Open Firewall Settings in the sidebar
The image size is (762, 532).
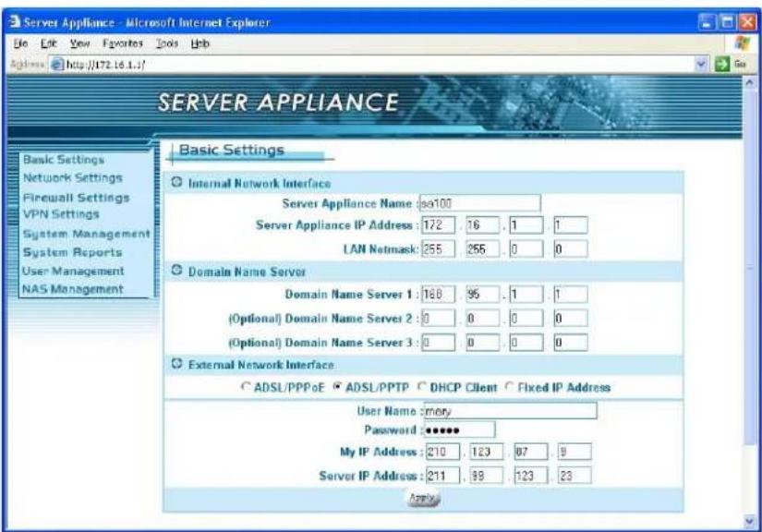pyautogui.click(x=77, y=198)
